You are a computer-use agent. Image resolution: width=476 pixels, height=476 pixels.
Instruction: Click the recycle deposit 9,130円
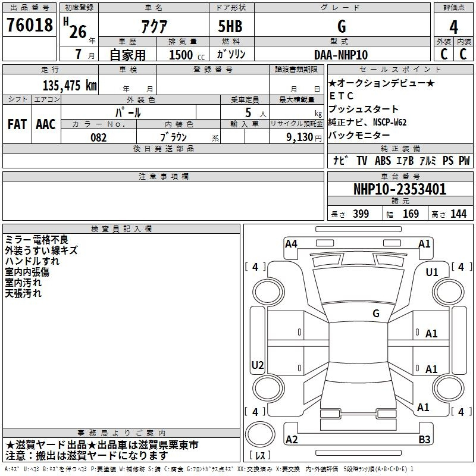[304, 137]
